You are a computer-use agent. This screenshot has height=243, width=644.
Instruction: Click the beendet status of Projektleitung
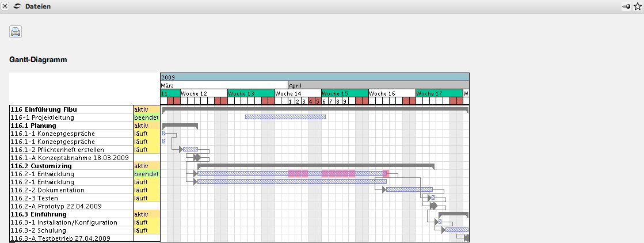pyautogui.click(x=146, y=117)
